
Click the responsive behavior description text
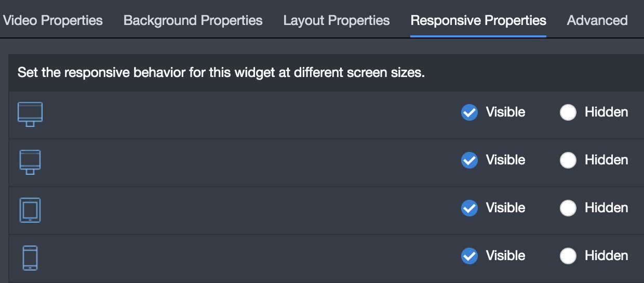[x=221, y=73]
